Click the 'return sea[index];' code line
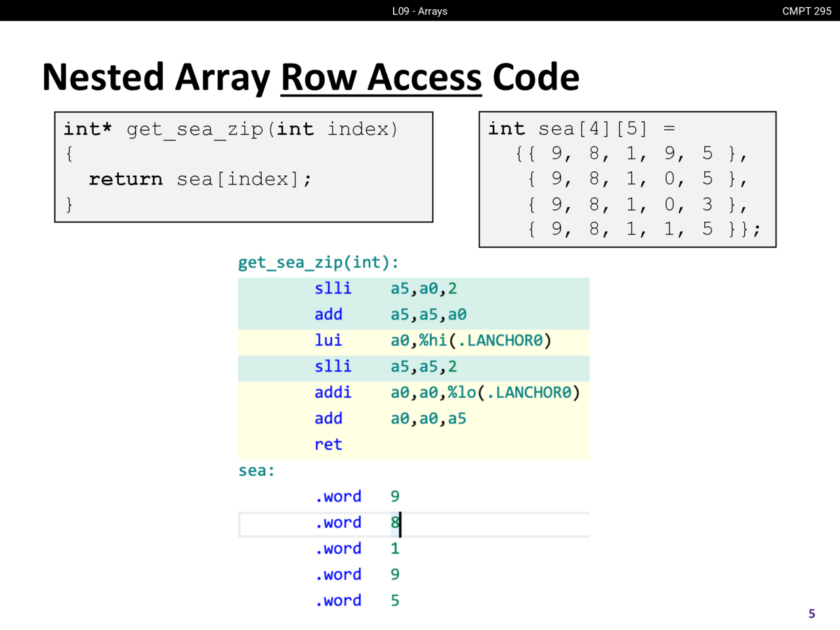840x630 pixels. [x=200, y=179]
